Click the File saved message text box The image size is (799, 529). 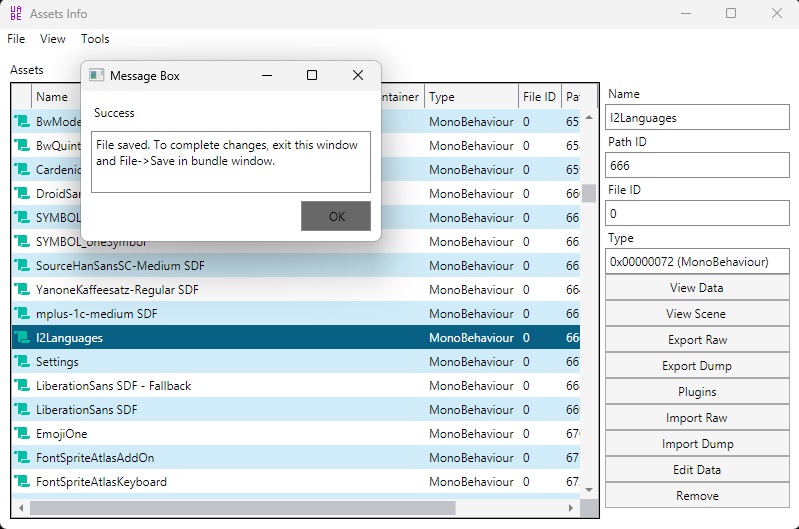(231, 162)
